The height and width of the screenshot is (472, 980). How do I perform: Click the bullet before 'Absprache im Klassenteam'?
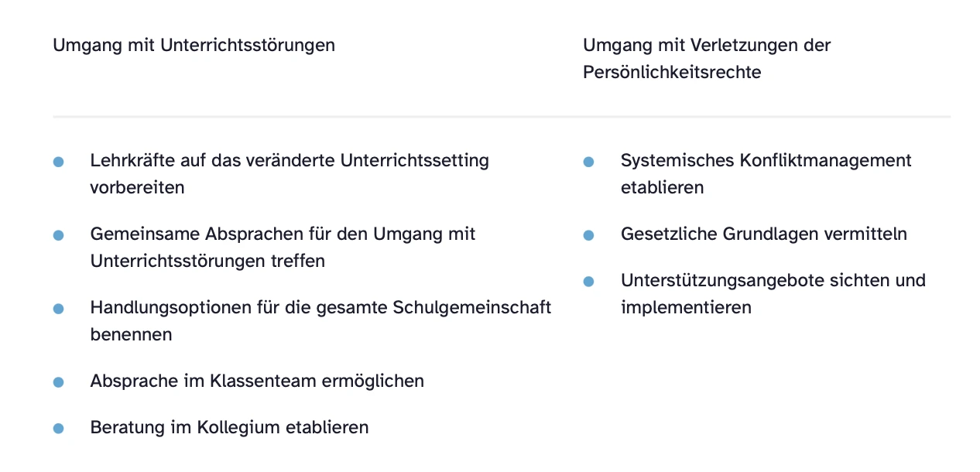point(58,382)
